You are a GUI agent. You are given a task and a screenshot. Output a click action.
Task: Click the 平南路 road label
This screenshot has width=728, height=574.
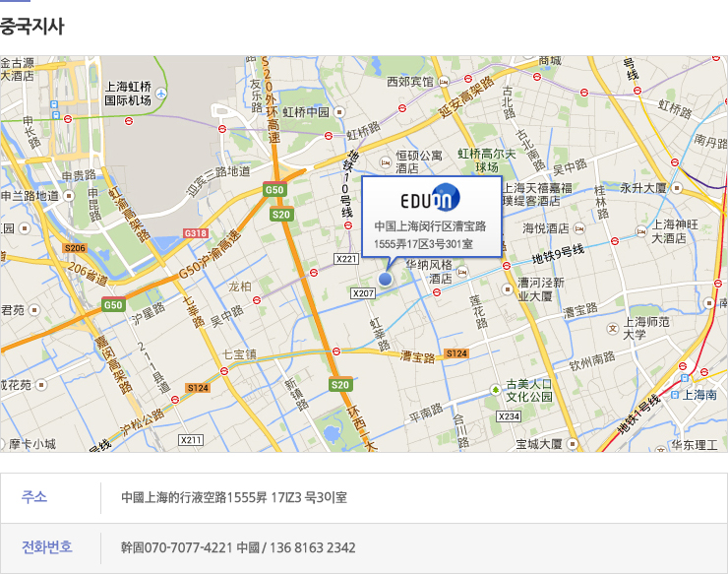pyautogui.click(x=426, y=412)
